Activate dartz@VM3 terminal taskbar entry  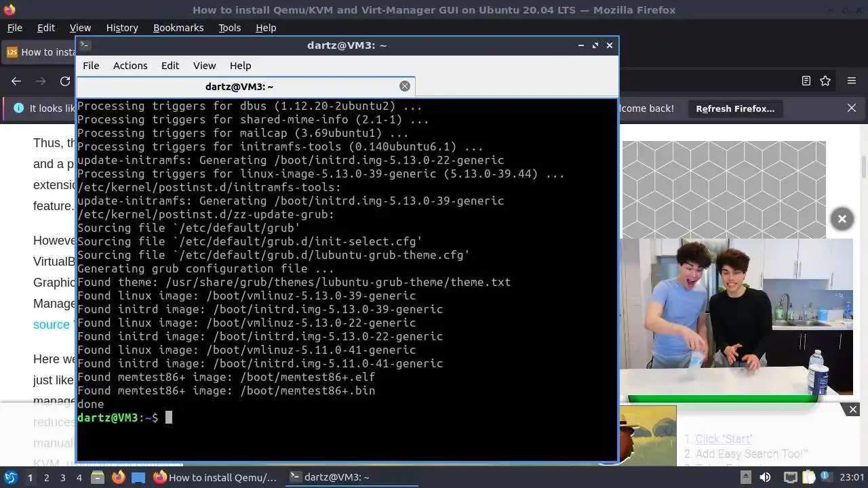tap(350, 477)
